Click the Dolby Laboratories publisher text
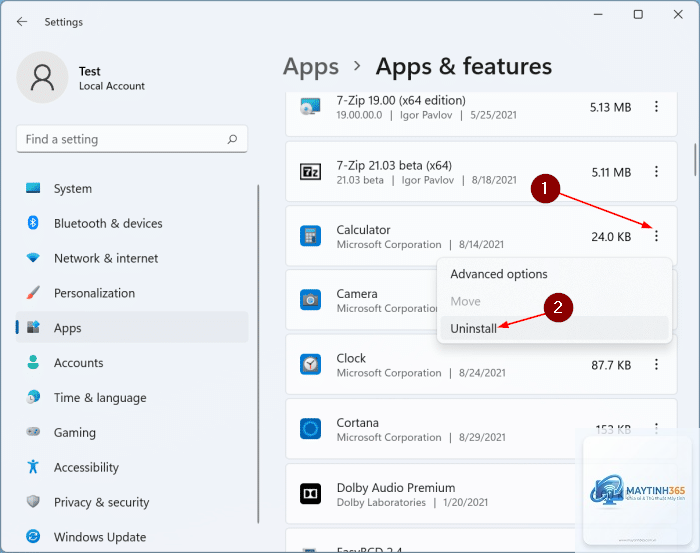The width and height of the screenshot is (700, 553). pyautogui.click(x=381, y=503)
